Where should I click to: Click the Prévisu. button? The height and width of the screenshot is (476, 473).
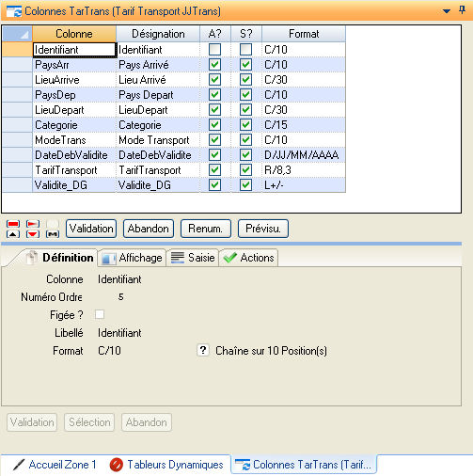(263, 229)
